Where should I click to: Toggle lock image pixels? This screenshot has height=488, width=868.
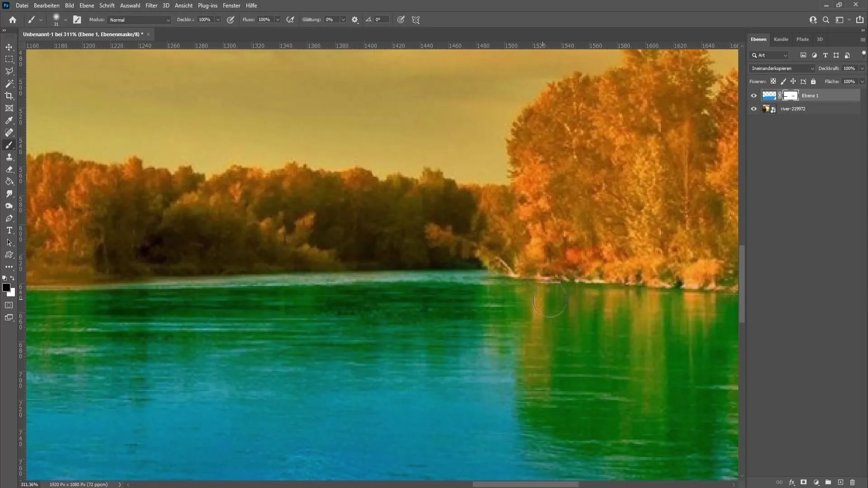click(x=783, y=81)
